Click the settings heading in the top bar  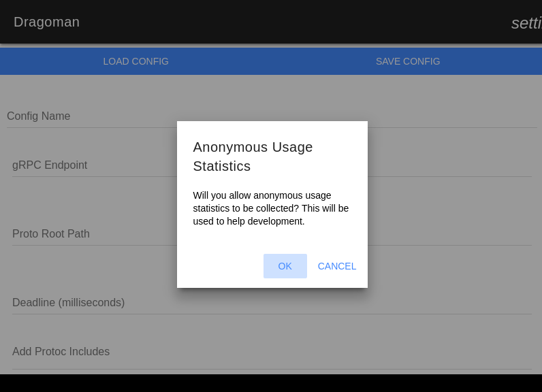point(526,23)
